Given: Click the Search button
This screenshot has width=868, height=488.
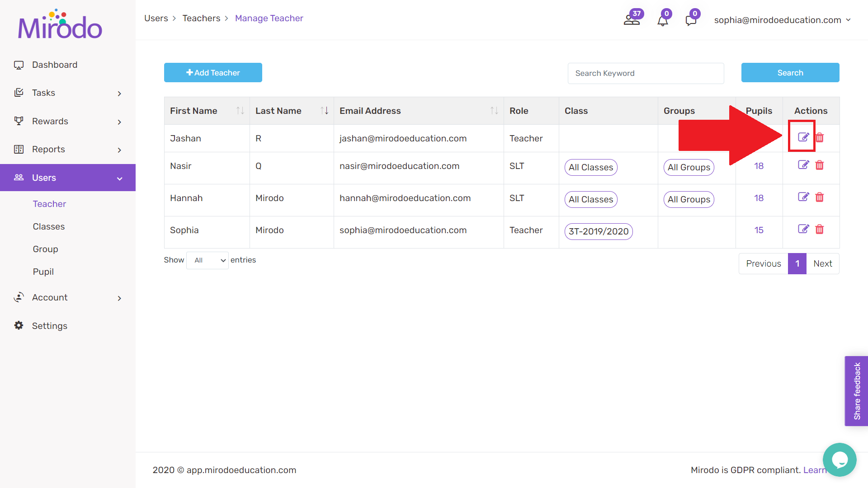Looking at the screenshot, I should [x=790, y=72].
